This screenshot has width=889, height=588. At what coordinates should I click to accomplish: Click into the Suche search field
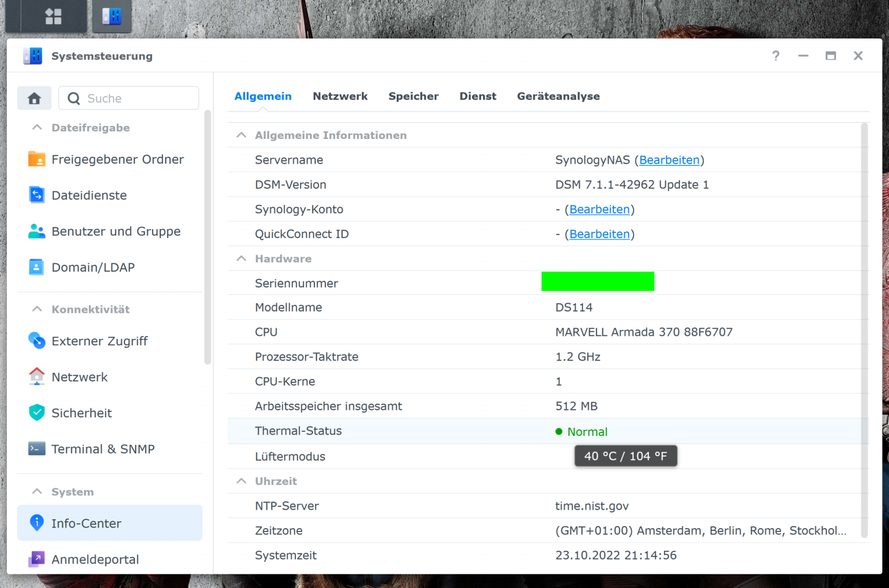coord(129,98)
